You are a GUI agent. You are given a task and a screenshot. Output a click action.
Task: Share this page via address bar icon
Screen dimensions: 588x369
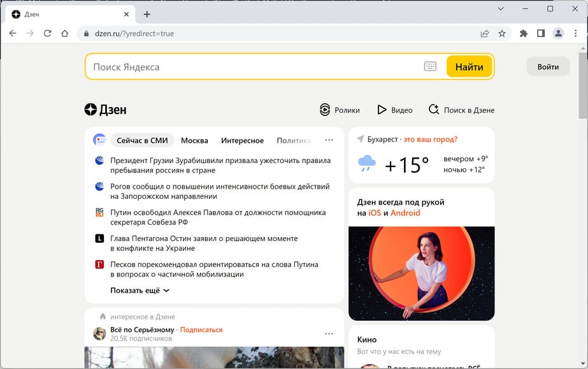click(x=485, y=34)
